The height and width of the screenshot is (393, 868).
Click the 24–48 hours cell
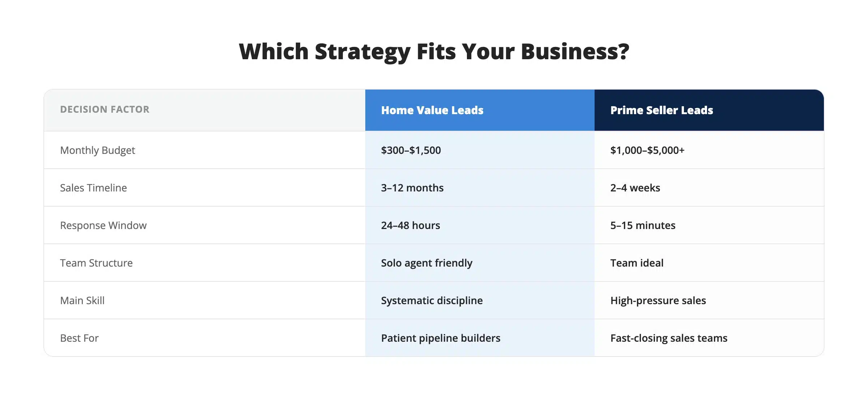480,225
